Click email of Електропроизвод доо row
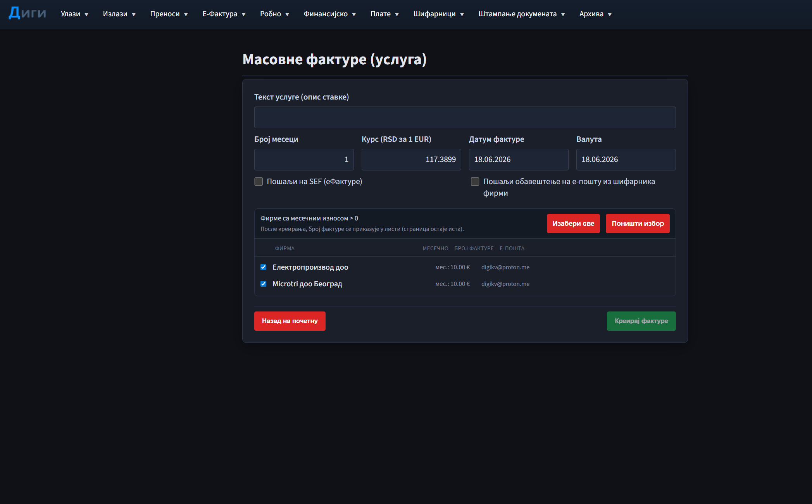Viewport: 812px width, 504px height. point(505,267)
